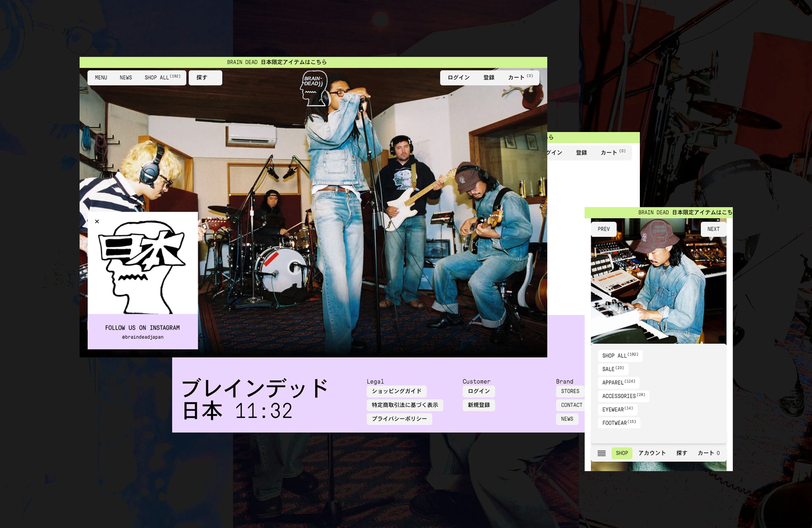Click ログイン in the main window header
This screenshot has height=528, width=812.
pyautogui.click(x=458, y=78)
